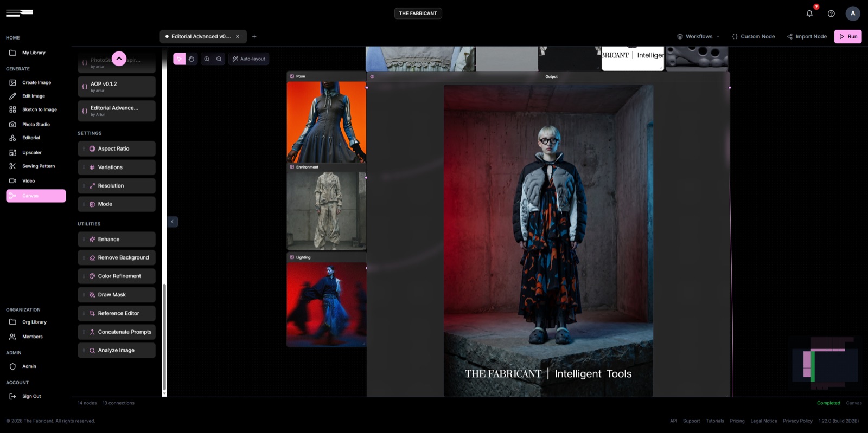Add the Reference Editor node

117,313
